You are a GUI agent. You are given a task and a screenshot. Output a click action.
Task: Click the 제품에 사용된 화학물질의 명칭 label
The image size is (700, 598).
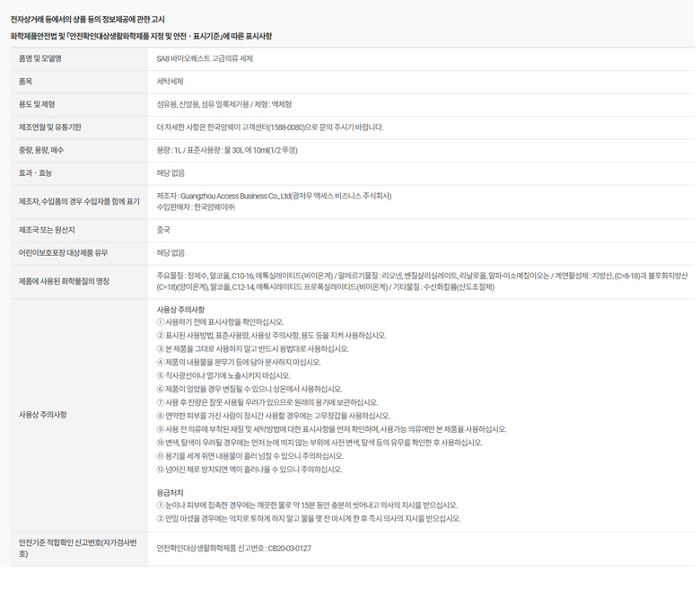pos(65,282)
